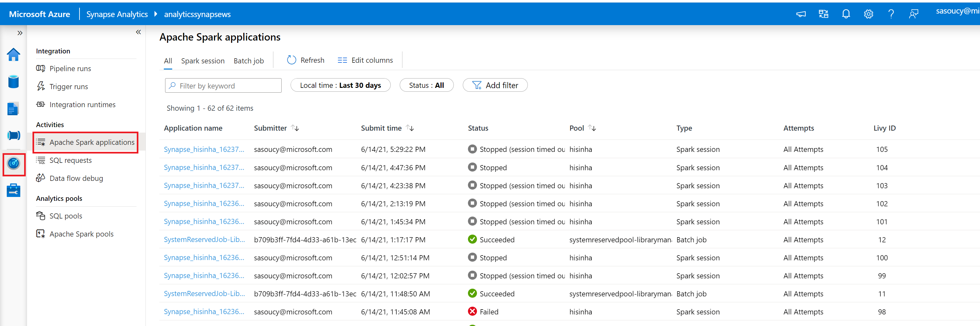The image size is (980, 326).
Task: Open the failed application from 11:45:08 AM
Action: coord(204,312)
